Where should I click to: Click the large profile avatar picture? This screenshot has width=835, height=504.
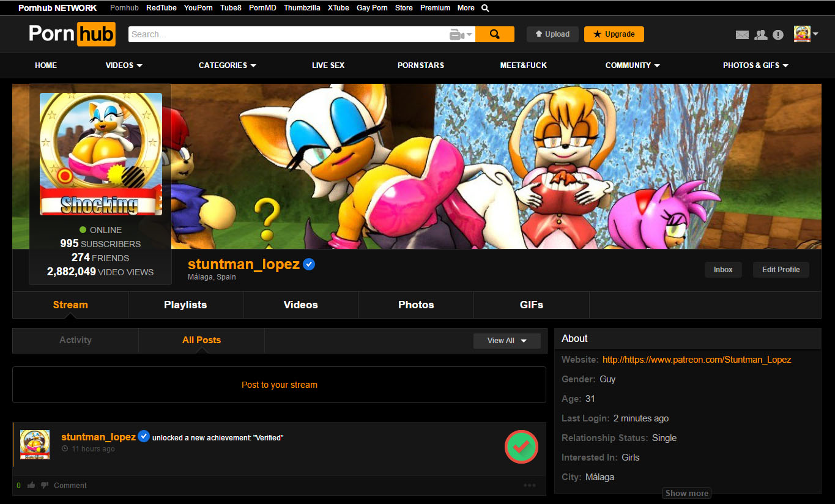click(x=101, y=154)
